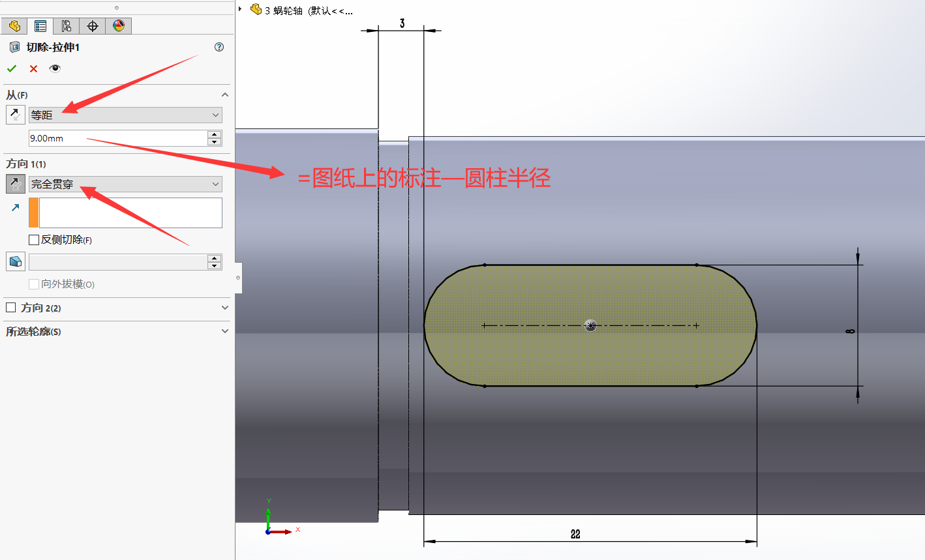Click the blue direction arrow icon

point(15,207)
